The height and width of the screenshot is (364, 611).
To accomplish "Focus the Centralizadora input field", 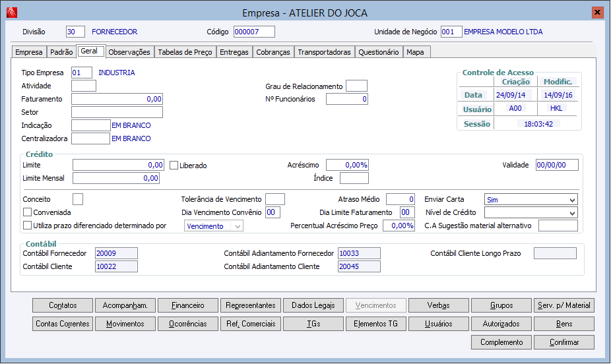I will [x=90, y=138].
